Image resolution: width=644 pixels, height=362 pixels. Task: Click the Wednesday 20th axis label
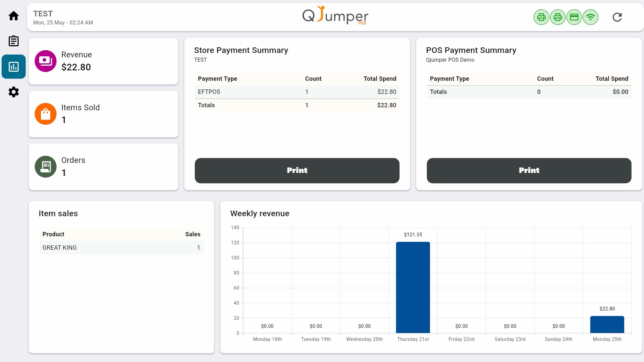coord(364,339)
